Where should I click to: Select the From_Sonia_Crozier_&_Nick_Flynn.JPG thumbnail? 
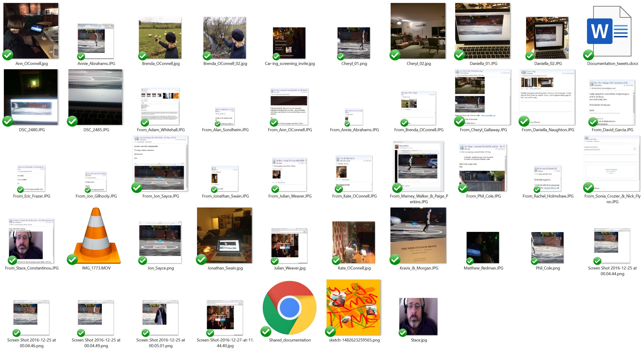coord(612,164)
